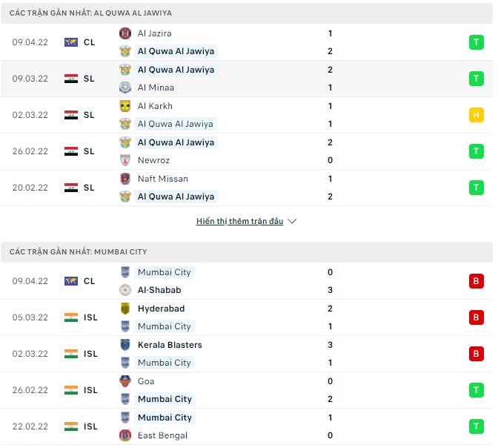Click the Iraq flag icon for 20.02.22 match

point(71,188)
